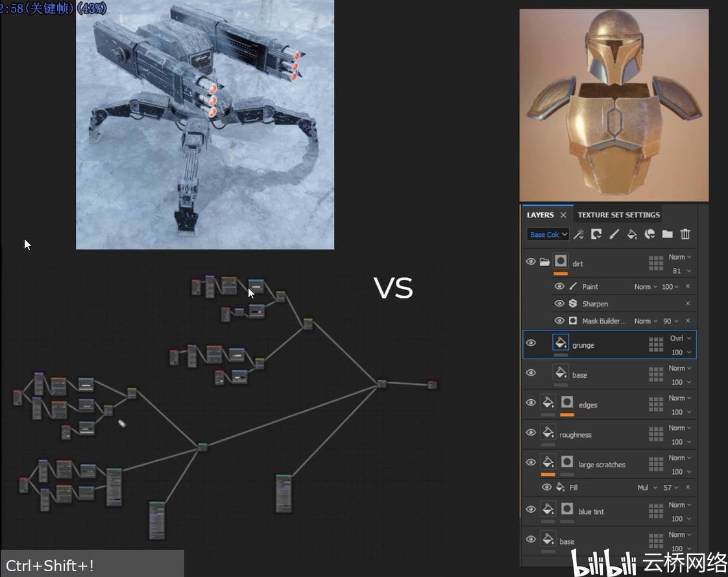The height and width of the screenshot is (577, 728).
Task: Click the trash icon to delete layer
Action: pos(685,234)
